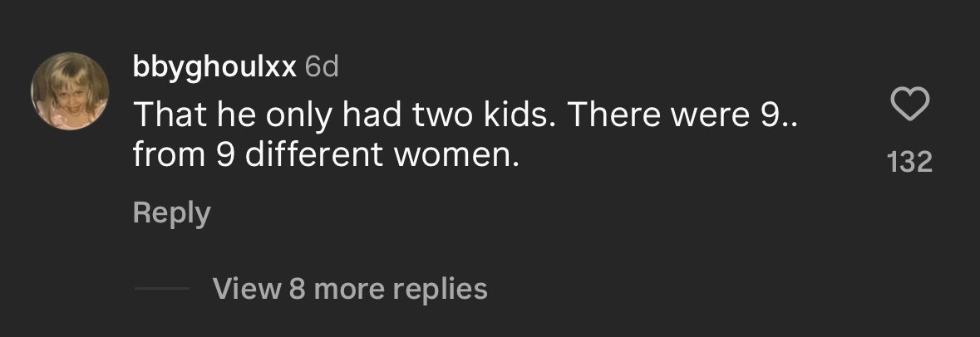Click the number under the heart icon
980x337 pixels.
(909, 162)
